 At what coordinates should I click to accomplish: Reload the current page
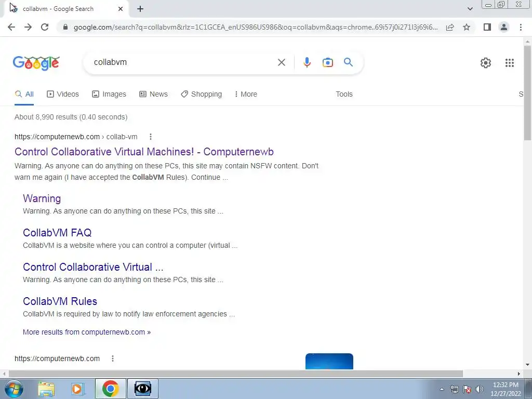pyautogui.click(x=45, y=27)
